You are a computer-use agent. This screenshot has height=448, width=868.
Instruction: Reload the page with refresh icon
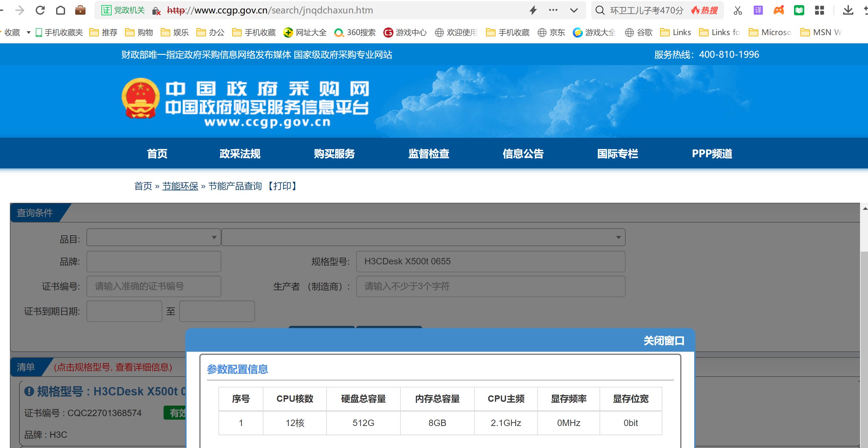pyautogui.click(x=40, y=11)
